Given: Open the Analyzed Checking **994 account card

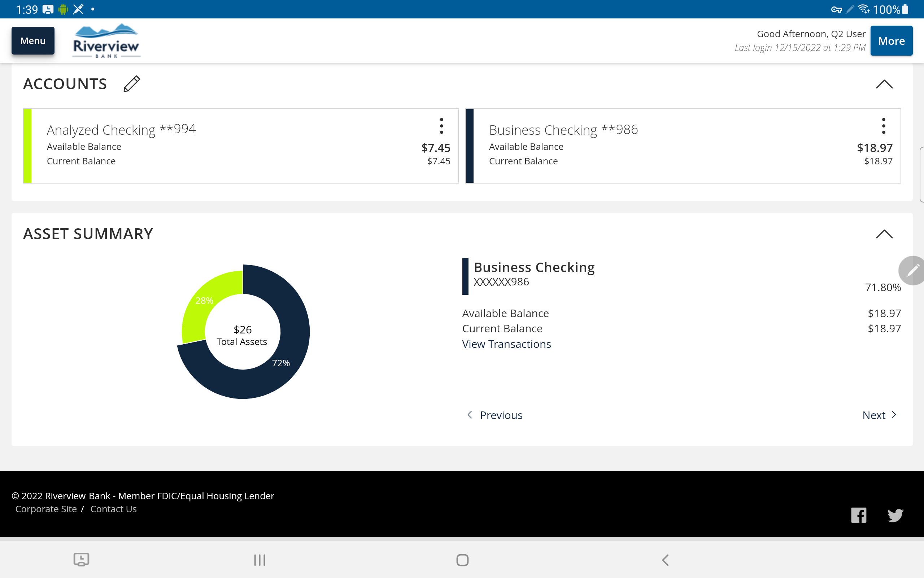Looking at the screenshot, I should [241, 146].
